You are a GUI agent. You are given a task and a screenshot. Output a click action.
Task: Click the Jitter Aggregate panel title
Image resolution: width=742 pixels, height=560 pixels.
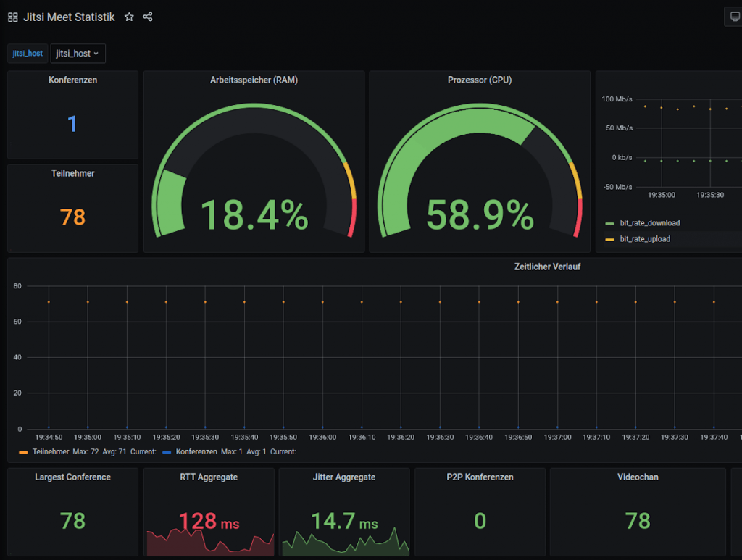[344, 477]
